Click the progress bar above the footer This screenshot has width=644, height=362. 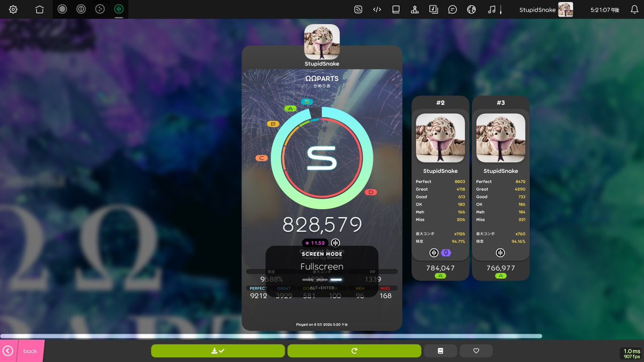click(x=271, y=336)
